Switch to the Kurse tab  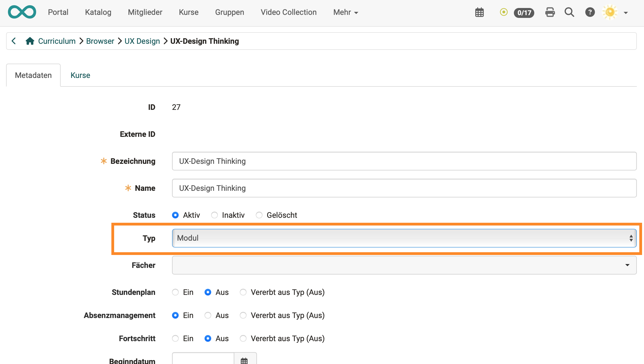tap(80, 75)
